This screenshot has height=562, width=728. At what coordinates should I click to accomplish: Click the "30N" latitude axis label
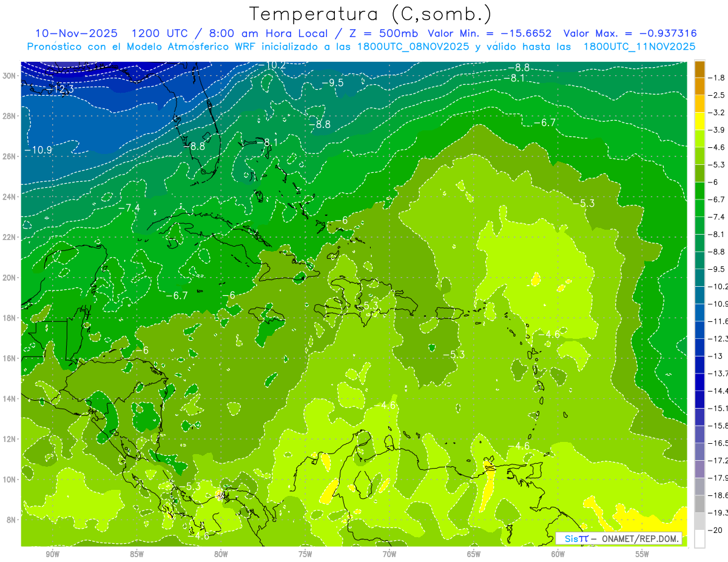[9, 75]
